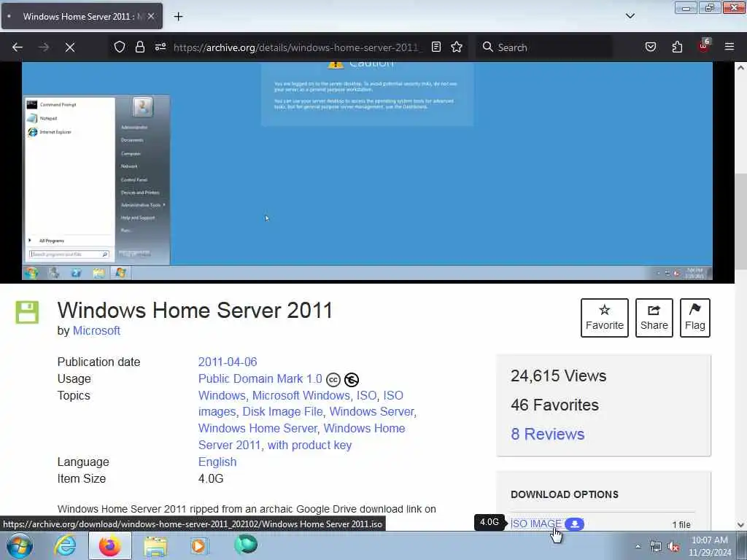
Task: Click the public domain no-copyright icon
Action: click(x=352, y=379)
